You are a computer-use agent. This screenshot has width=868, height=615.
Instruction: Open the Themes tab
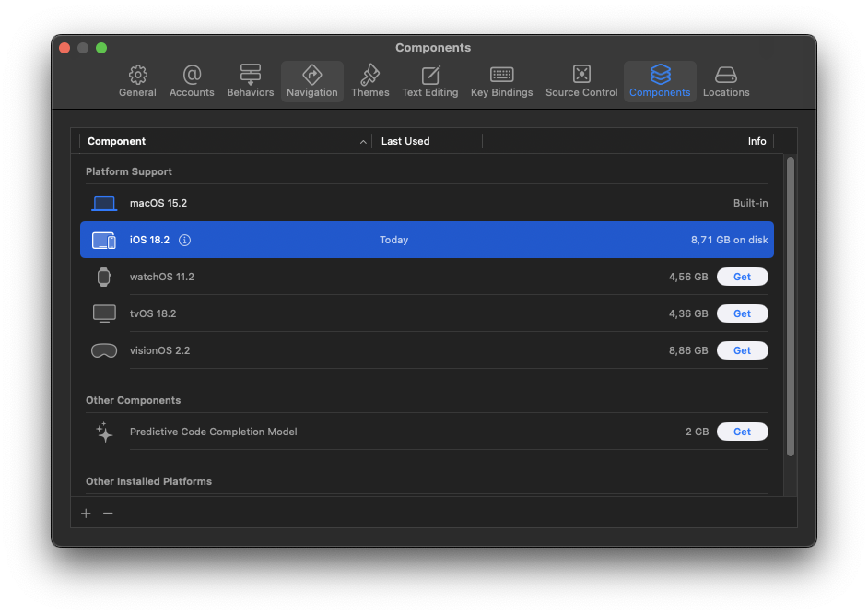tap(369, 81)
